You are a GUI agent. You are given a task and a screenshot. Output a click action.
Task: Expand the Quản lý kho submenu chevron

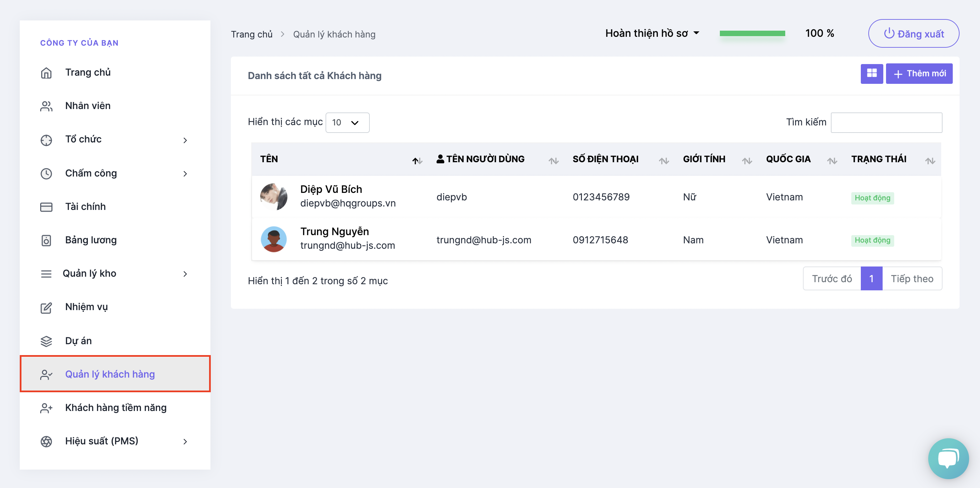(x=185, y=274)
